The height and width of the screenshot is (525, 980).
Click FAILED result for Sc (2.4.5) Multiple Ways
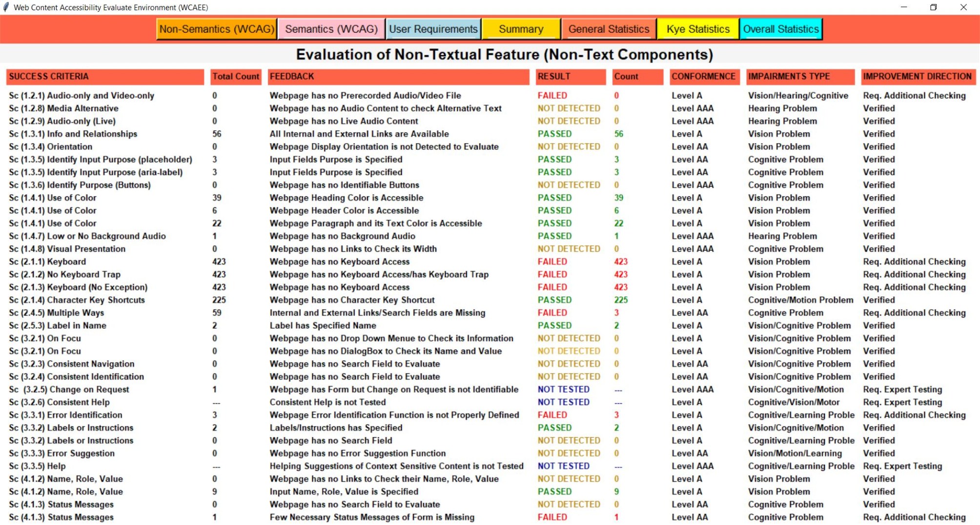552,313
